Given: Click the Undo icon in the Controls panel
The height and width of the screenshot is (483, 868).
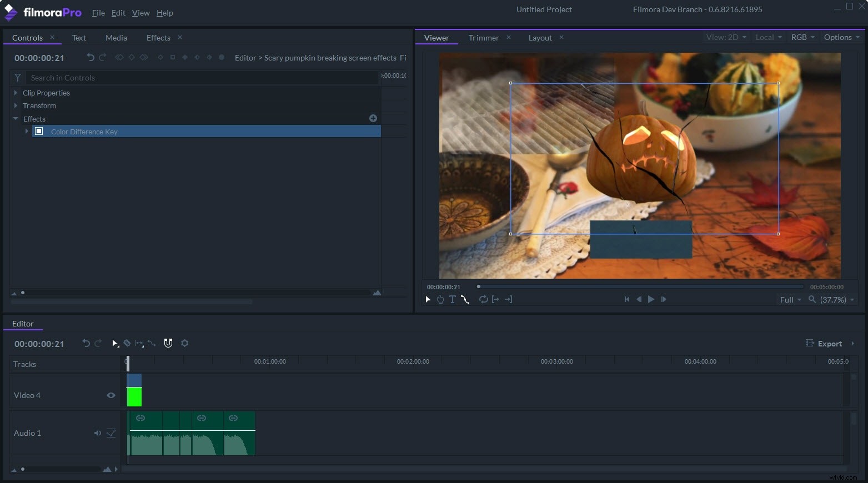Looking at the screenshot, I should coord(90,57).
